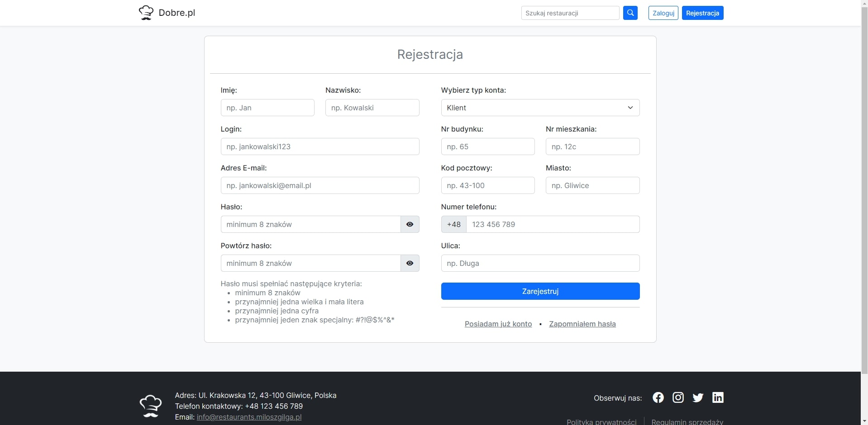Viewport: 868px width, 425px height.
Task: Open the Twitter icon in footer
Action: 698,398
